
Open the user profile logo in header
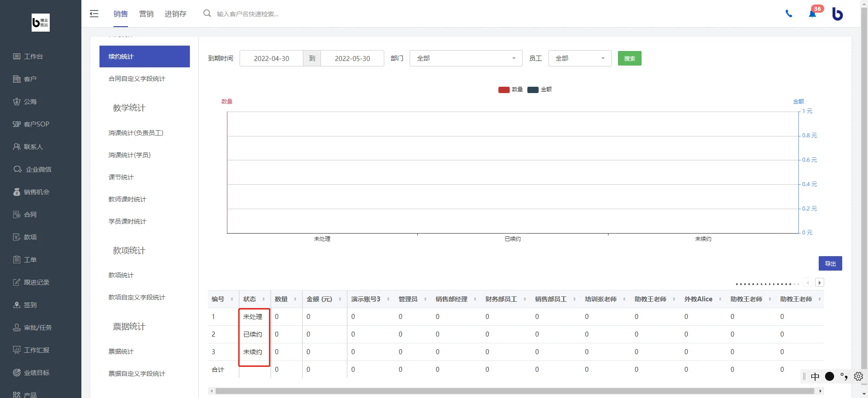pyautogui.click(x=838, y=14)
